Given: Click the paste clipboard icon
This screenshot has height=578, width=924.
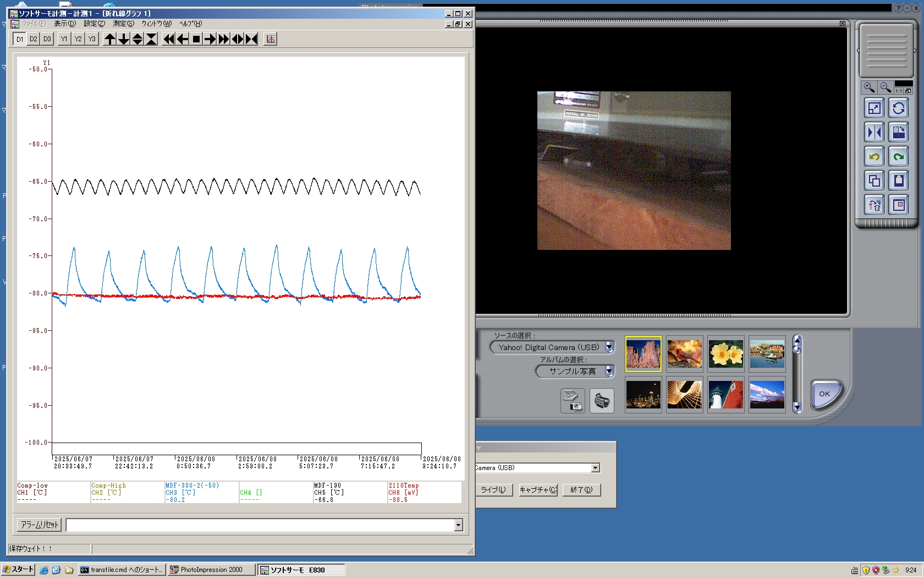Looking at the screenshot, I should point(899,181).
